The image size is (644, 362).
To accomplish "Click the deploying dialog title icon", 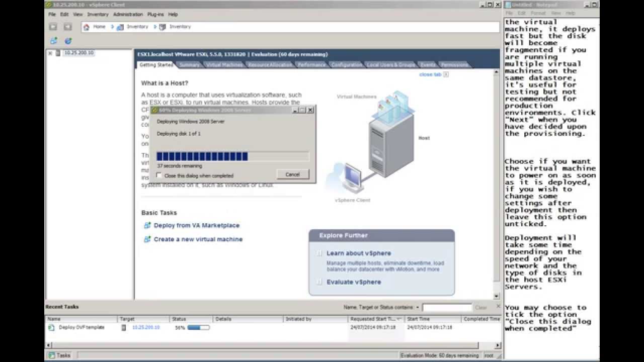I will point(155,110).
